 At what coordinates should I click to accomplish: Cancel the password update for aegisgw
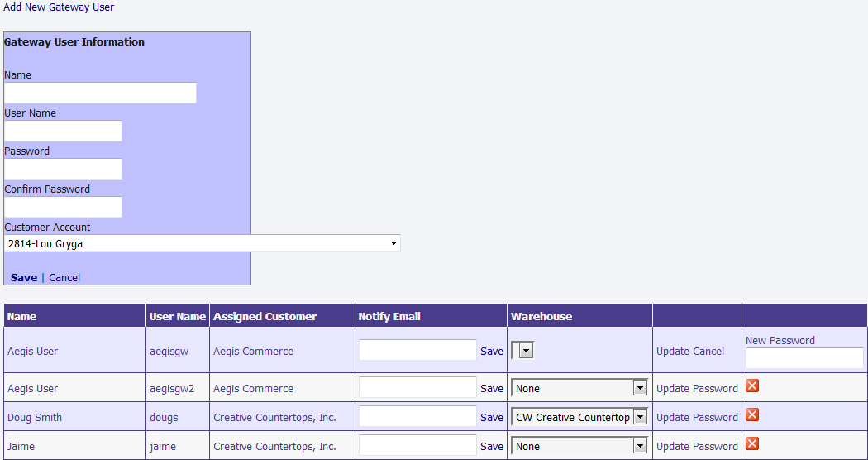pos(708,352)
